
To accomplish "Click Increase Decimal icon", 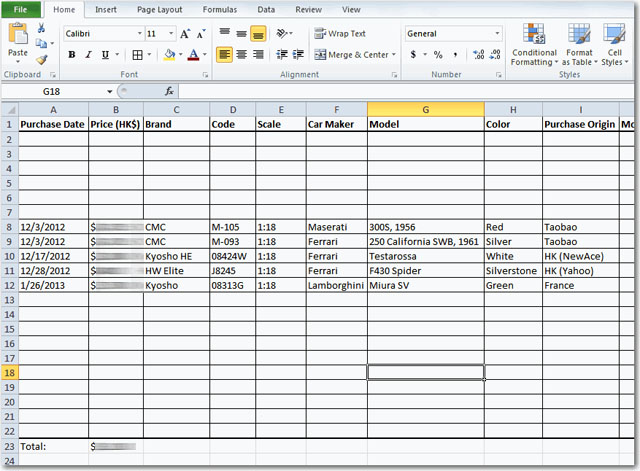I will pyautogui.click(x=478, y=54).
